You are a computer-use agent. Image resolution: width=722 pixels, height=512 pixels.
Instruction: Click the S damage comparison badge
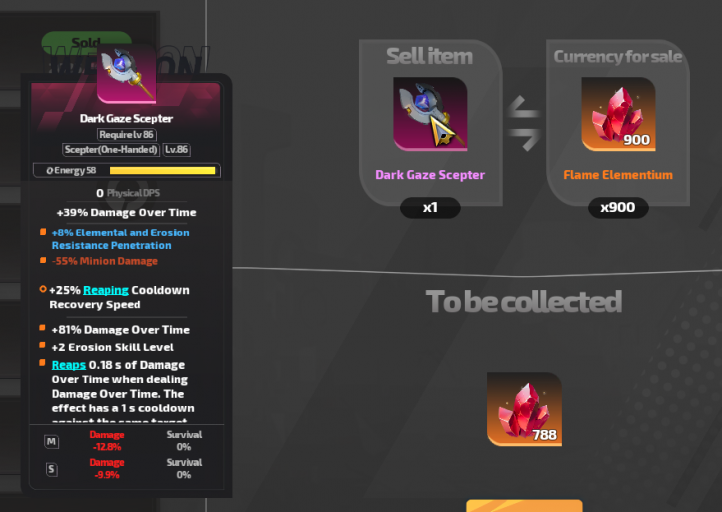(x=51, y=469)
